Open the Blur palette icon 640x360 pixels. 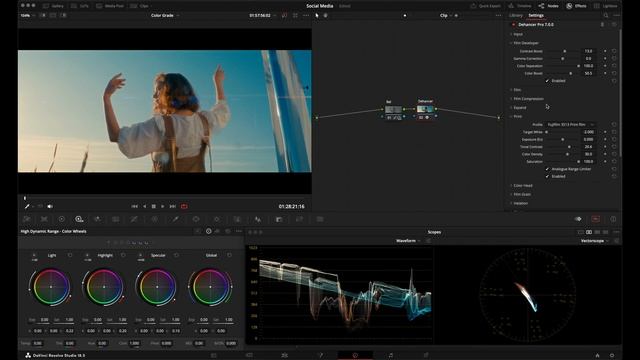[x=258, y=220]
